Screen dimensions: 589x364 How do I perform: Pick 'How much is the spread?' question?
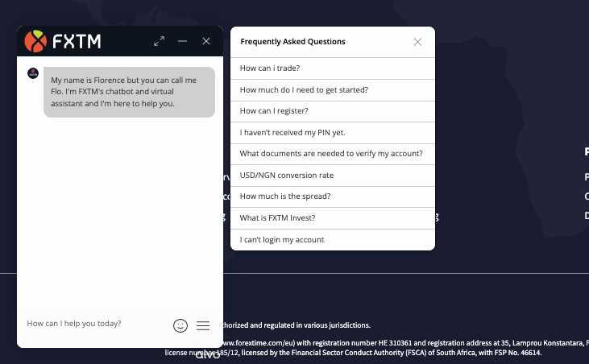333,196
